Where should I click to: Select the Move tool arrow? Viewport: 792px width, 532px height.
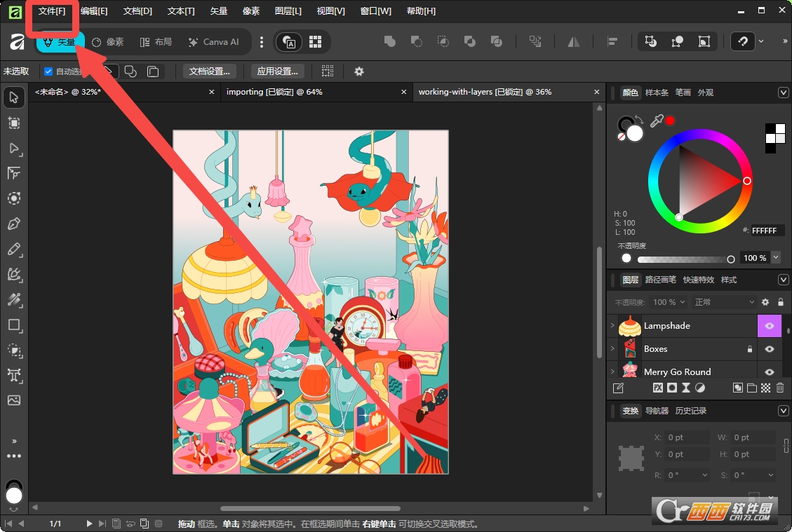pyautogui.click(x=14, y=97)
